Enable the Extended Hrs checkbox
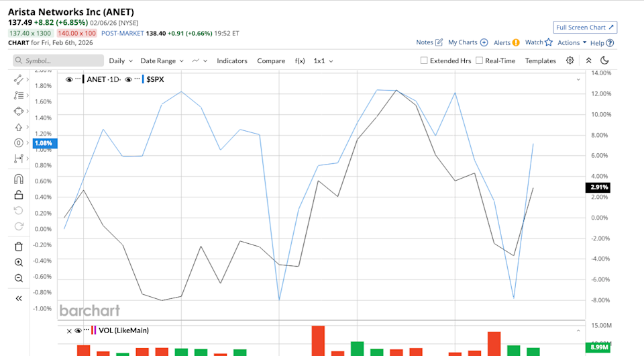The width and height of the screenshot is (644, 356). [x=424, y=60]
